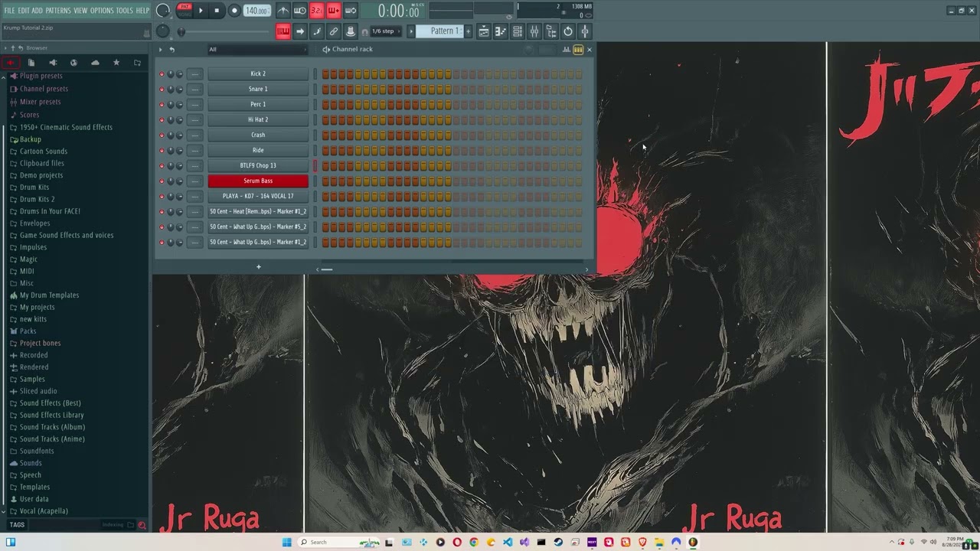Toggle graph editor in Channel rack
980x551 pixels.
567,50
